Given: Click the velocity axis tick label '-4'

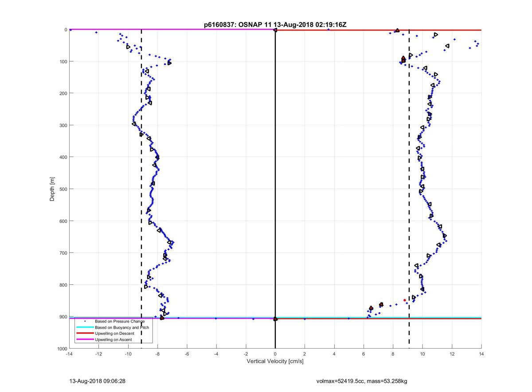Looking at the screenshot, I should point(216,354).
